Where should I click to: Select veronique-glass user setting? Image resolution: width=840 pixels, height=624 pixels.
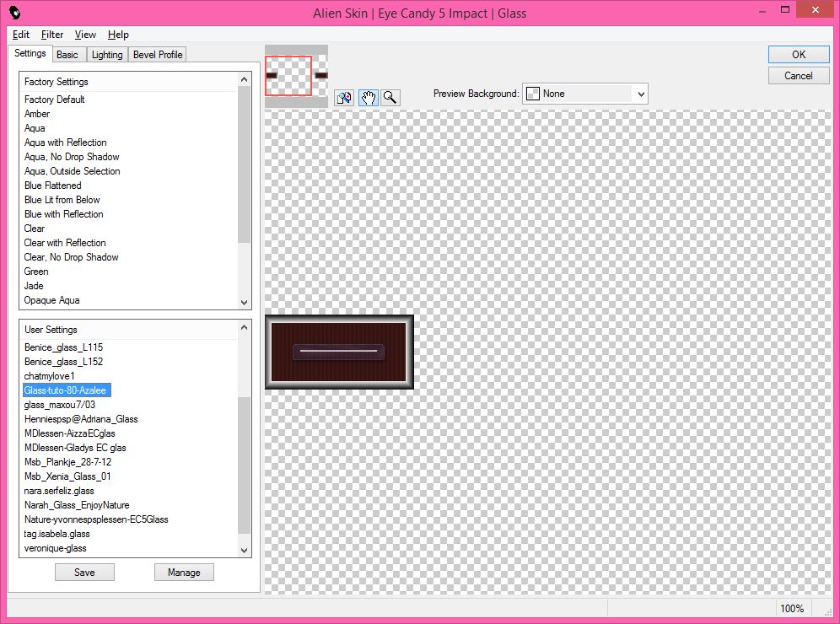pos(55,548)
